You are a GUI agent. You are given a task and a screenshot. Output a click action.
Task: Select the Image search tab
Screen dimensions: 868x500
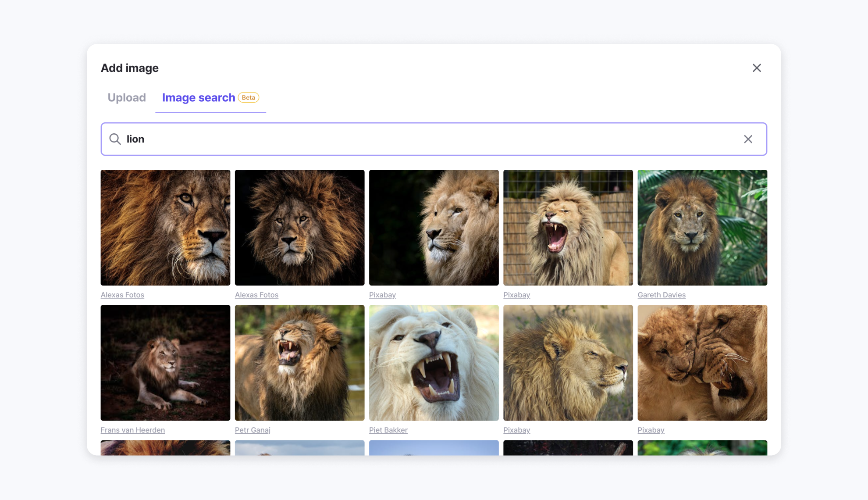point(199,97)
